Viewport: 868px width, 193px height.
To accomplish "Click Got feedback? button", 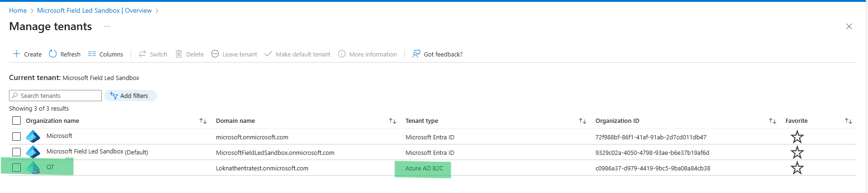I will [x=438, y=54].
